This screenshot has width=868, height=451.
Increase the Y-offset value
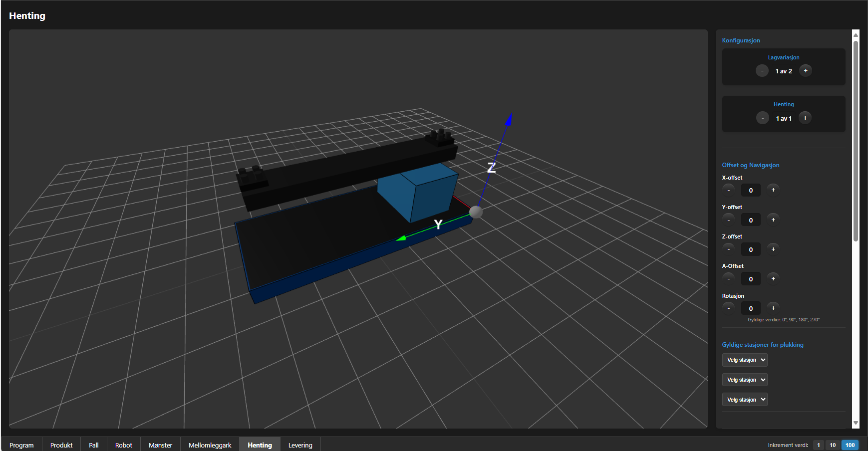coord(773,220)
